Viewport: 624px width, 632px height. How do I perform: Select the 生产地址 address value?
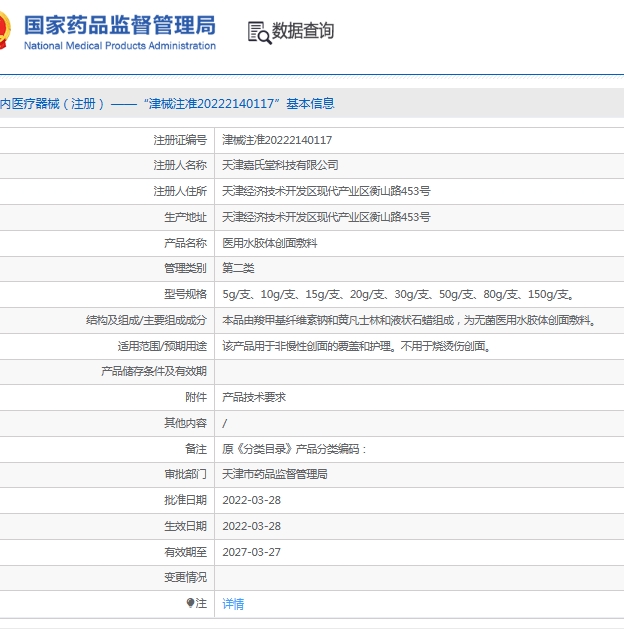pos(326,217)
